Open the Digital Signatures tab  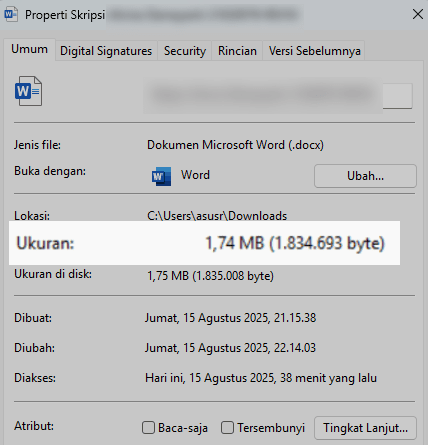pyautogui.click(x=106, y=51)
